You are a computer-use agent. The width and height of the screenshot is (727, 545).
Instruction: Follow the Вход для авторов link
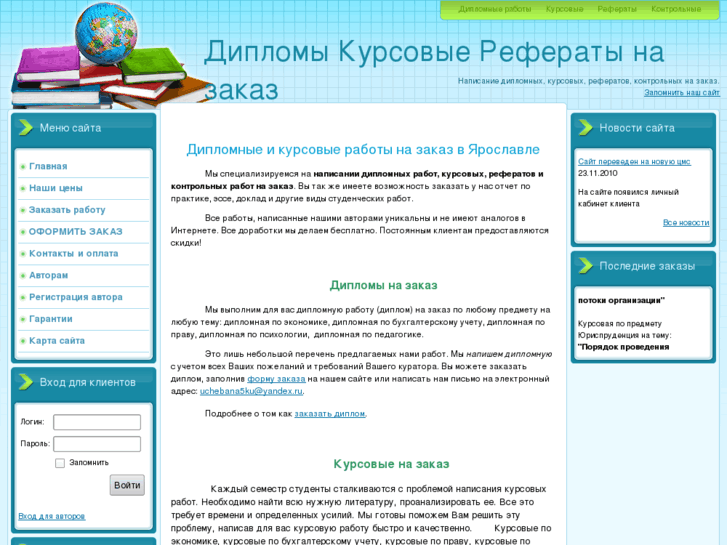(x=52, y=516)
